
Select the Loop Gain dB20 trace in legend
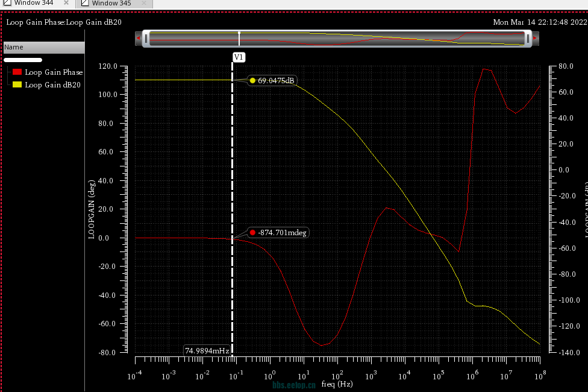click(53, 85)
